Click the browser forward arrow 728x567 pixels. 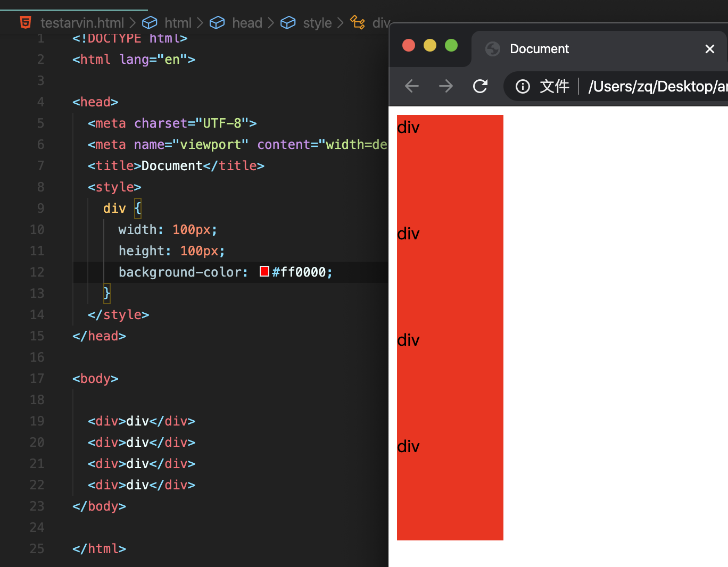446,86
